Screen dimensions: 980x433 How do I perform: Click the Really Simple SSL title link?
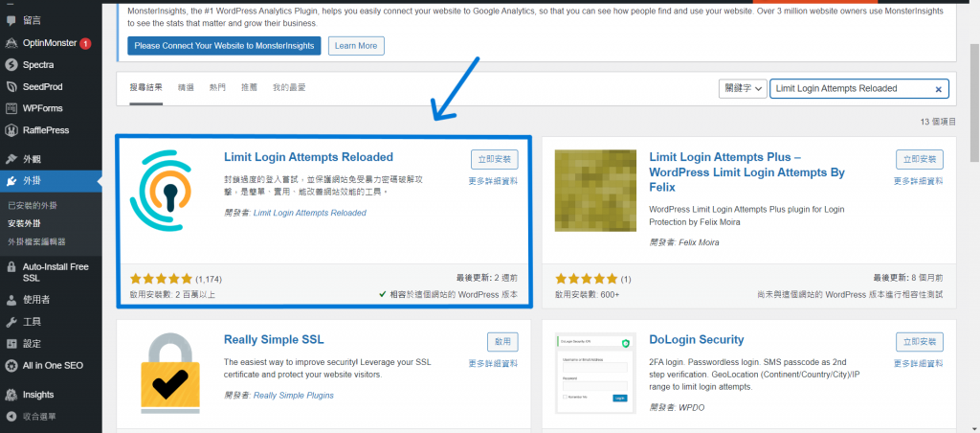coord(274,340)
